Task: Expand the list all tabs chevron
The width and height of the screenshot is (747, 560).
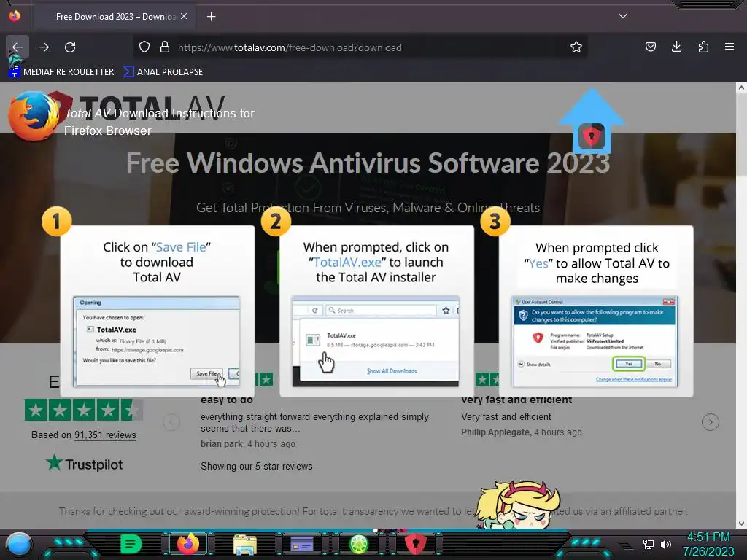Action: tap(623, 16)
